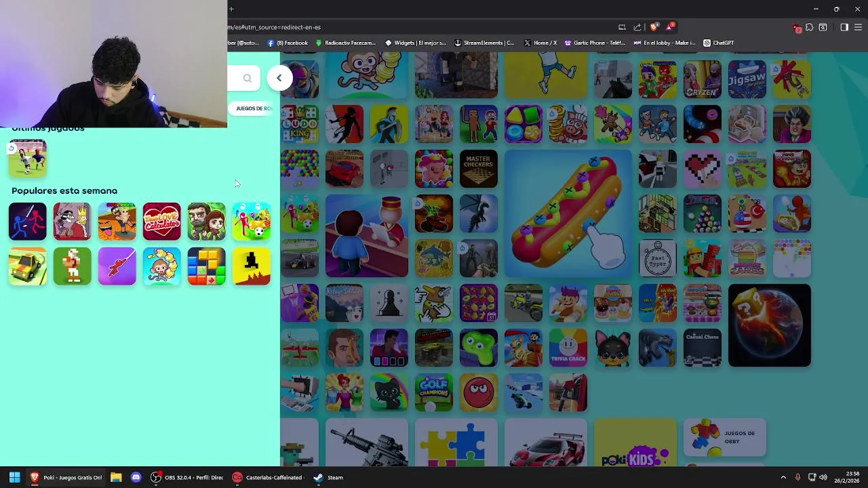Open the hotel bellboy game tile

(x=367, y=236)
